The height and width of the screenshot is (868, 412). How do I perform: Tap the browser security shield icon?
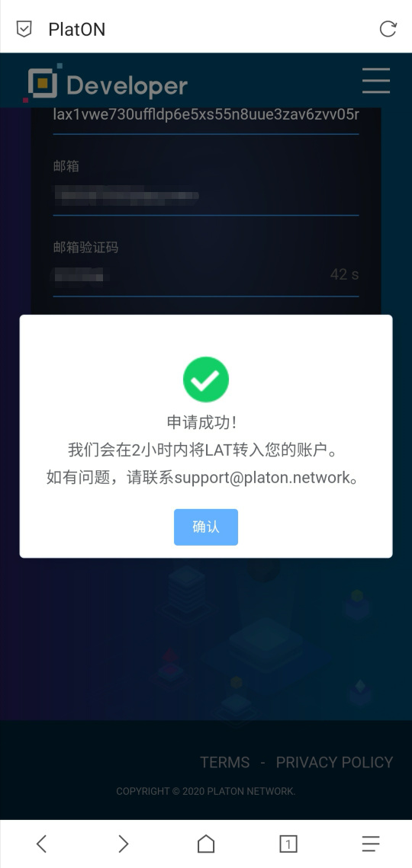coord(24,29)
